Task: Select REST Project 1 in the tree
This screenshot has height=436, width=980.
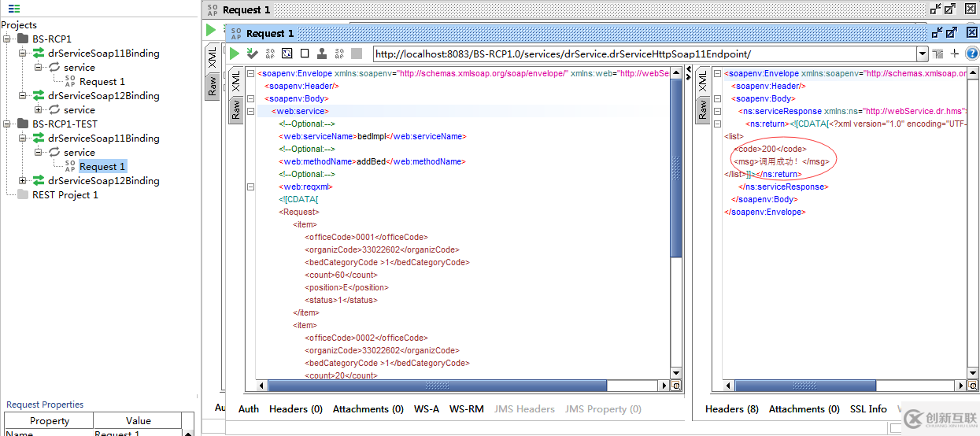Action: [x=65, y=194]
